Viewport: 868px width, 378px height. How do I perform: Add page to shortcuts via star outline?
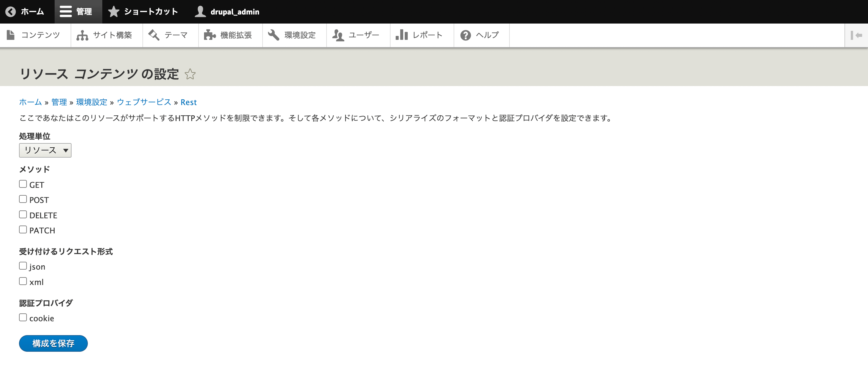pyautogui.click(x=190, y=74)
